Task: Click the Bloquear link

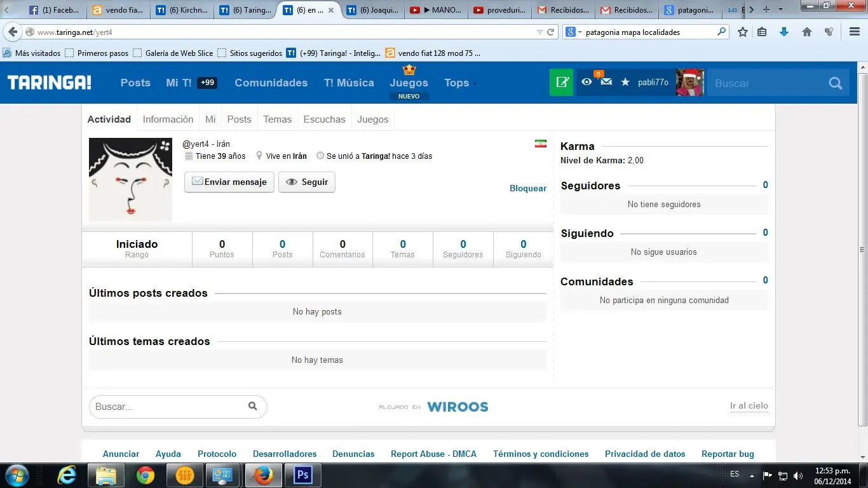Action: (528, 189)
